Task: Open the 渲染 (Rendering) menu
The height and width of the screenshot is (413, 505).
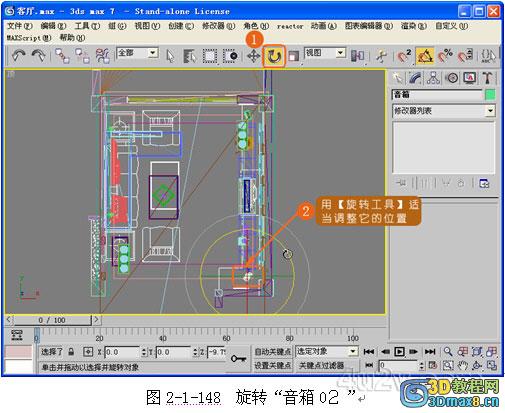Action: [x=413, y=26]
